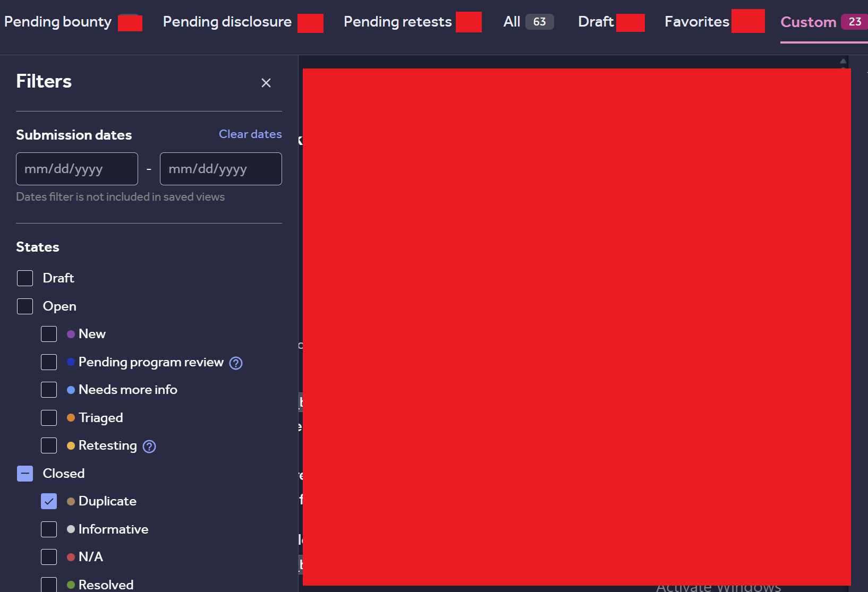Check the Resolved state filter

pos(49,585)
